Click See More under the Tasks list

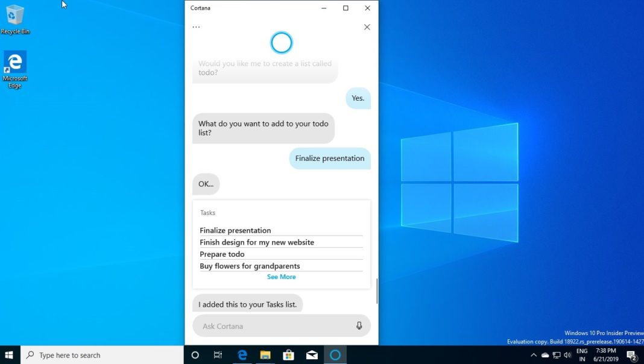pos(281,277)
